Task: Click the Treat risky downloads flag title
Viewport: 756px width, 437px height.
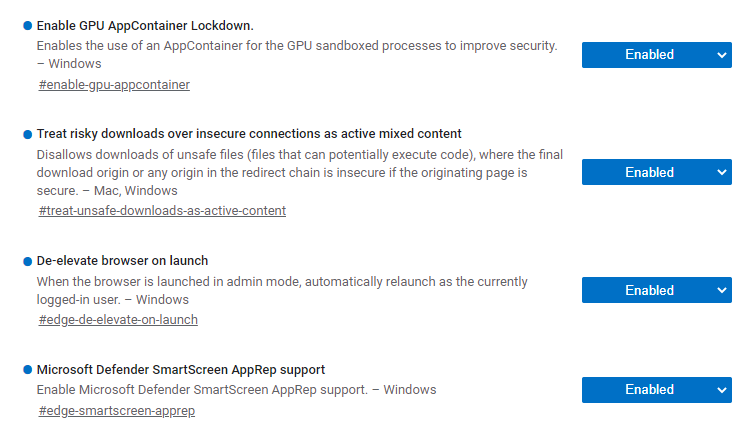Action: [249, 133]
